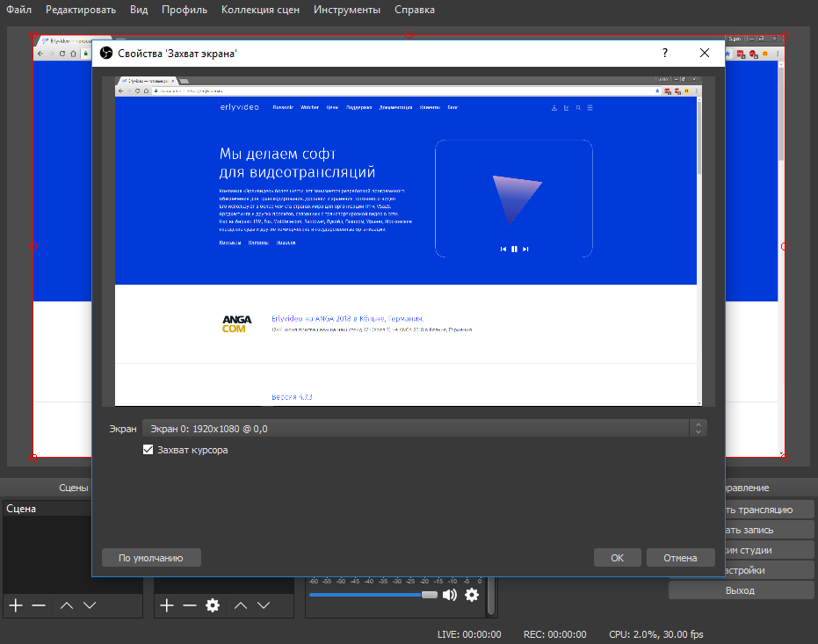This screenshot has width=818, height=644.
Task: Open source properties via the gear beside the plus and minus
Action: 212,605
